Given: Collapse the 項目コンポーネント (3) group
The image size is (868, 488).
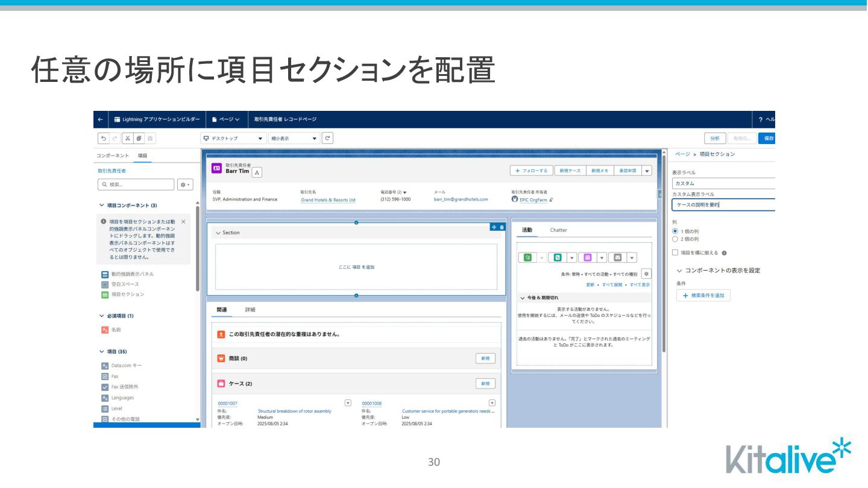Looking at the screenshot, I should pos(102,205).
